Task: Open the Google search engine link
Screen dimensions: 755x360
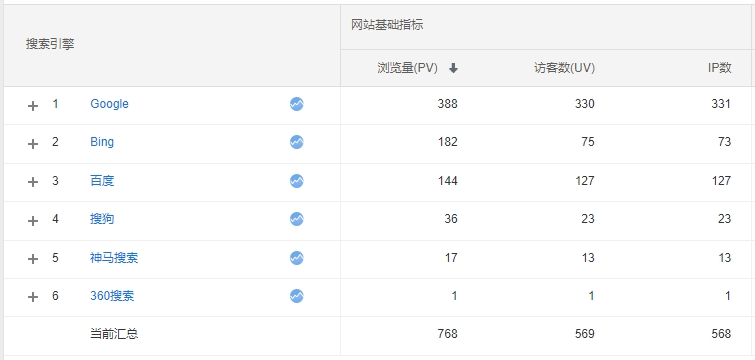Action: (109, 104)
